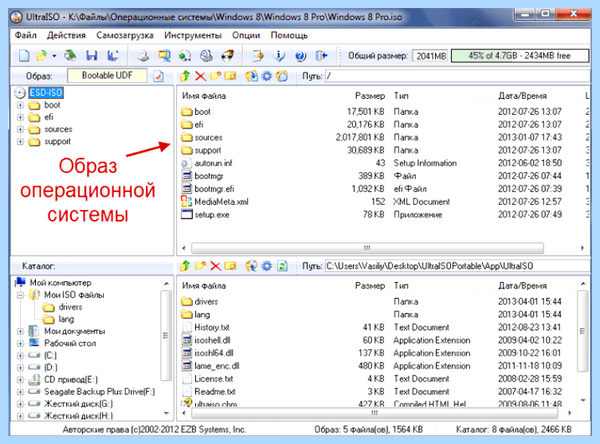Image resolution: width=600 pixels, height=444 pixels.
Task: Click the catalog file list horizontal scrollbar
Action: click(x=374, y=413)
